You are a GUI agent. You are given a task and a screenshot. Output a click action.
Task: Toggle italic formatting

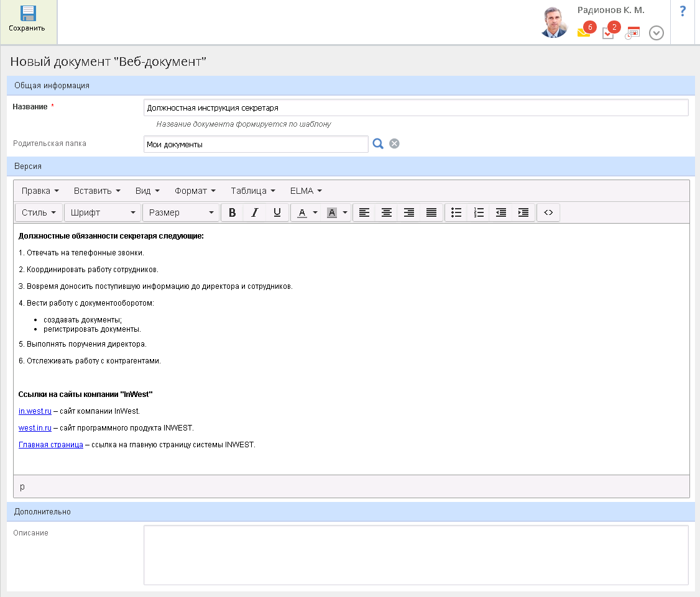tap(254, 212)
